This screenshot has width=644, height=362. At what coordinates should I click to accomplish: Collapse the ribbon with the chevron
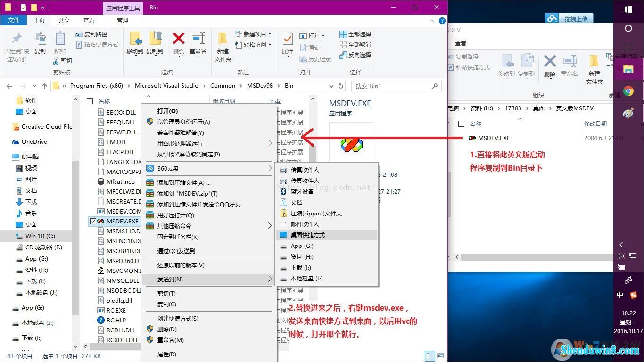point(431,21)
